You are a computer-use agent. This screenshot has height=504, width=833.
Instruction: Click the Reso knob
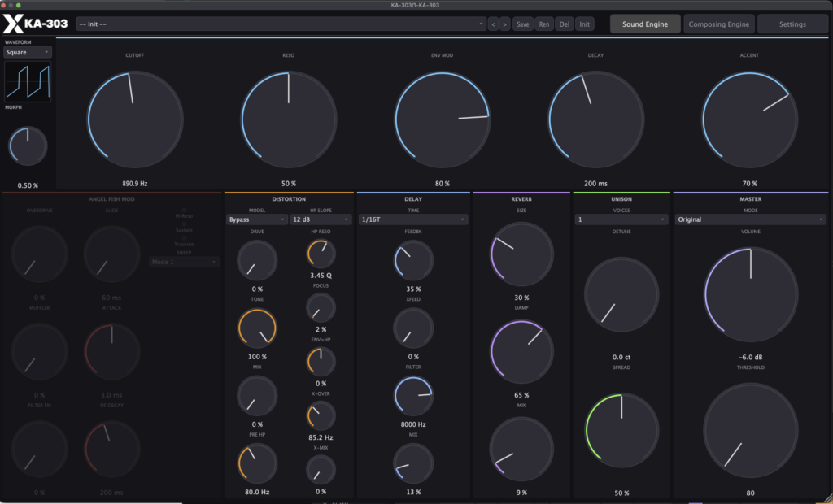[x=289, y=119]
